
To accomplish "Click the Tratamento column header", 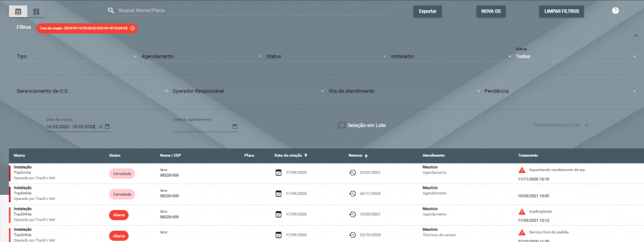I will point(528,156).
